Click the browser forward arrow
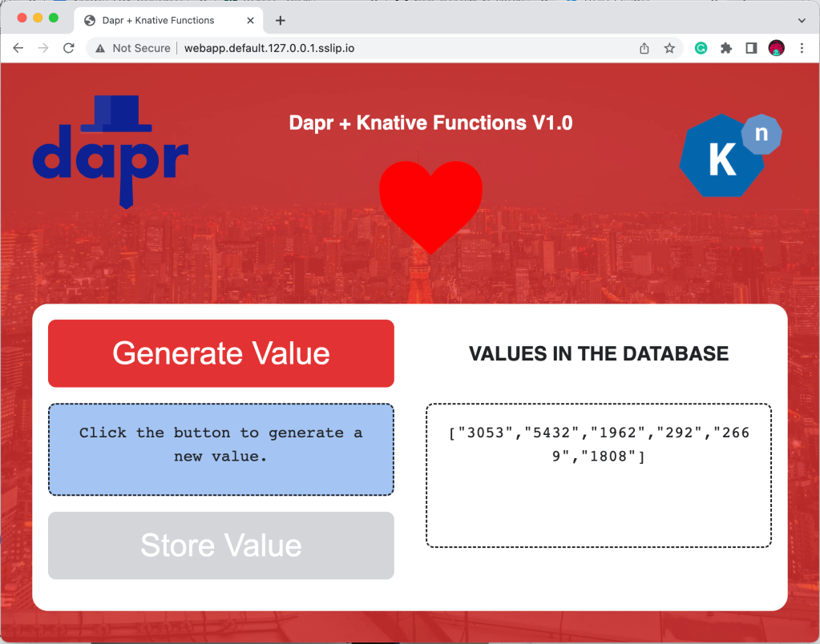 [43, 48]
